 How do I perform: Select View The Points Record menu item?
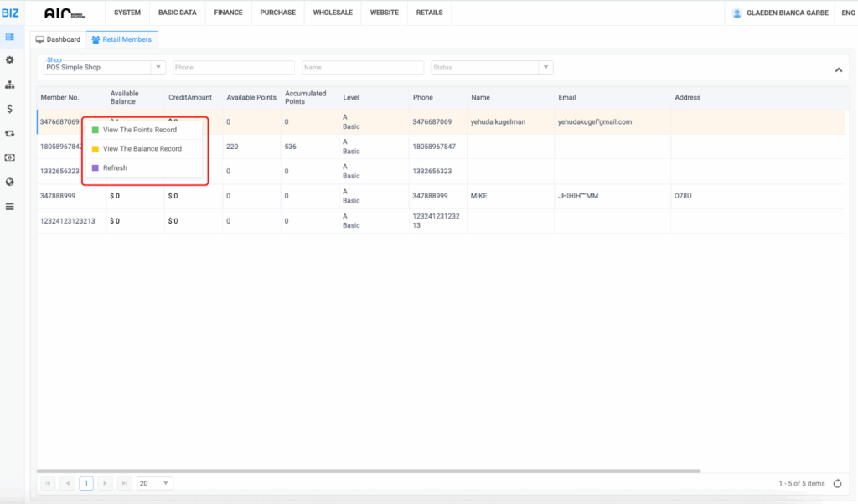point(139,130)
